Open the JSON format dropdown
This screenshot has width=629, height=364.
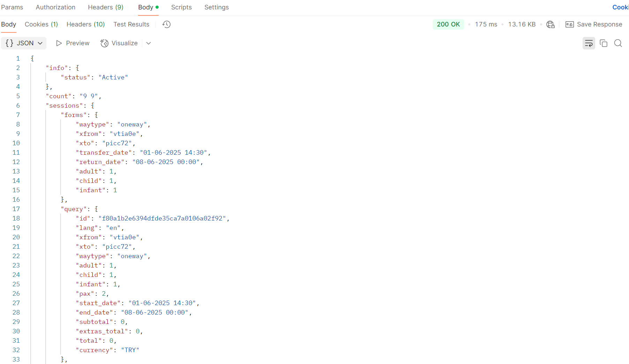24,43
